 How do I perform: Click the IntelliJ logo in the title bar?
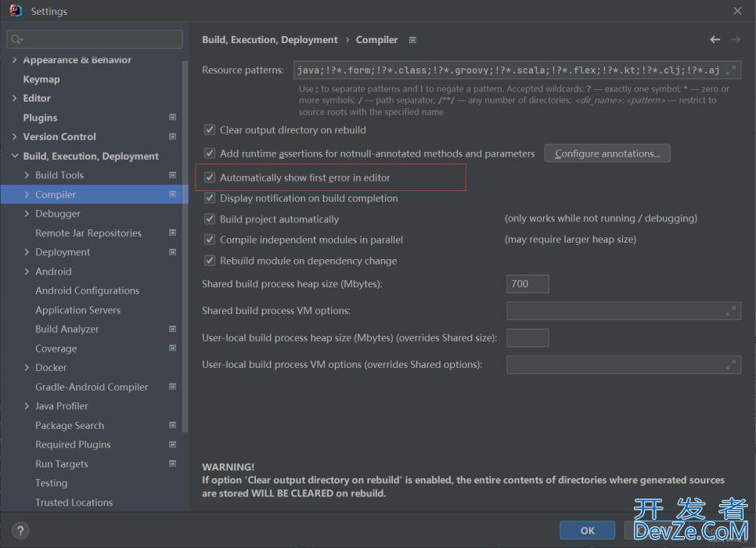pos(16,11)
